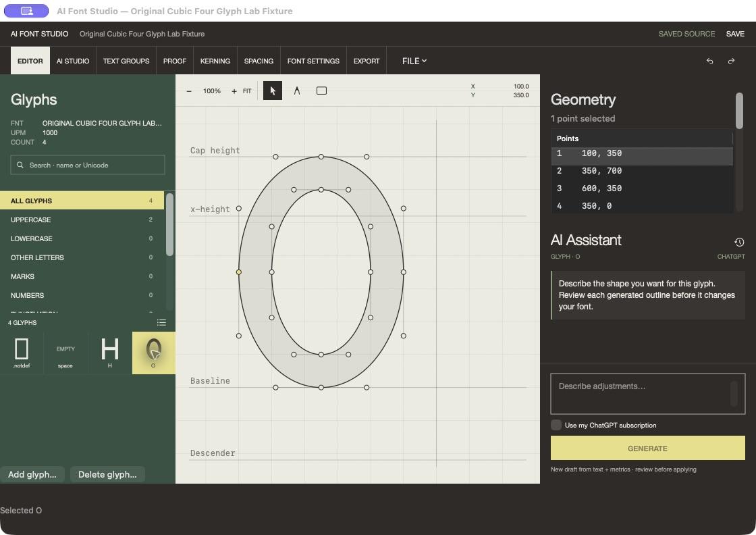
Task: Switch to the EXPORT tab
Action: tap(367, 61)
